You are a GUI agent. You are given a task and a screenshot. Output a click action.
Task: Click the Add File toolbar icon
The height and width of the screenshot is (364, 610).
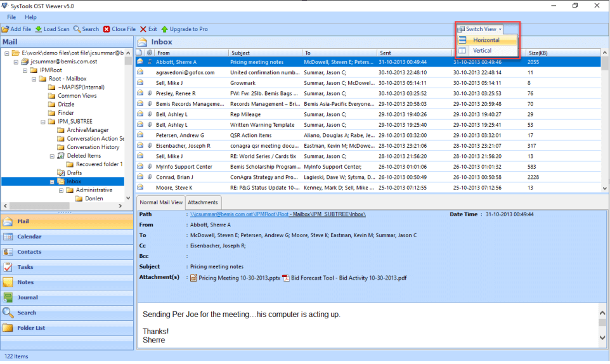pos(5,29)
